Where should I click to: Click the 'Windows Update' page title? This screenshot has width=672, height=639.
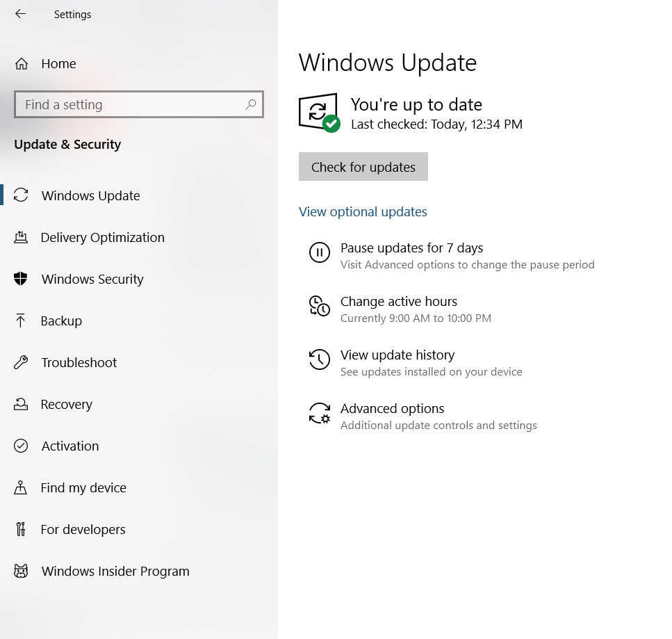[388, 63]
